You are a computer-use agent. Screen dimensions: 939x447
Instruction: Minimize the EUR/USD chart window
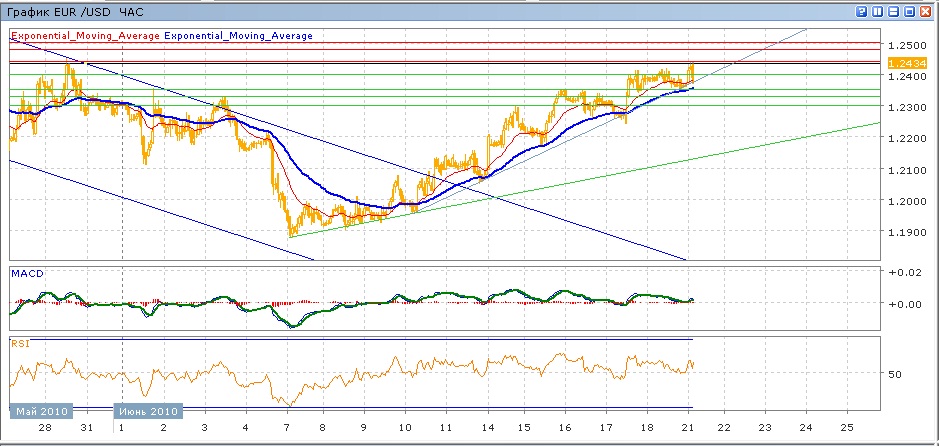893,12
